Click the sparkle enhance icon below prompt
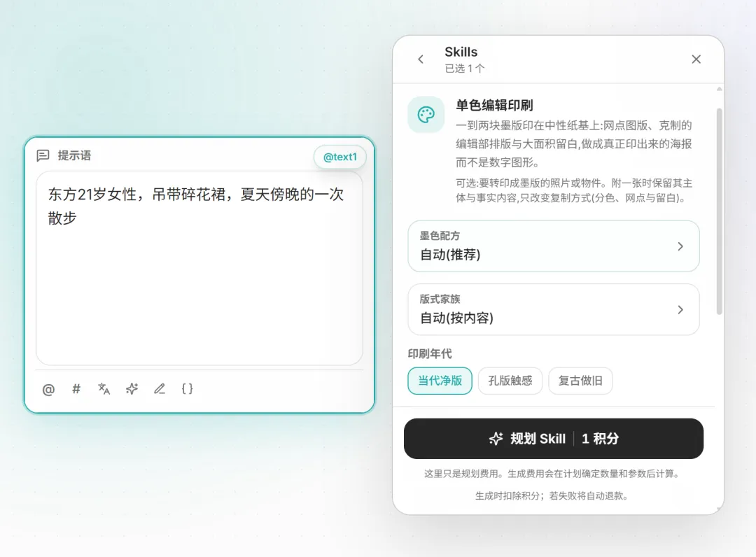756x557 pixels. click(x=132, y=388)
